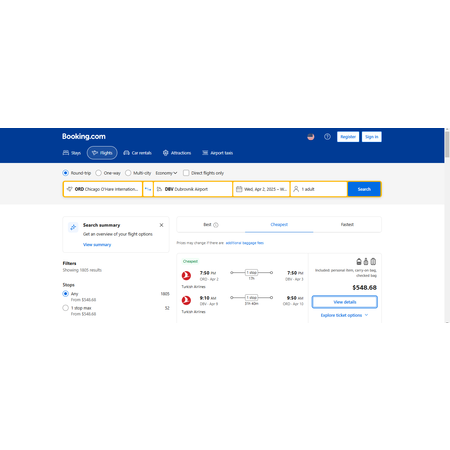Click the help question mark icon
Viewport: 450px width, 450px height.
click(327, 137)
